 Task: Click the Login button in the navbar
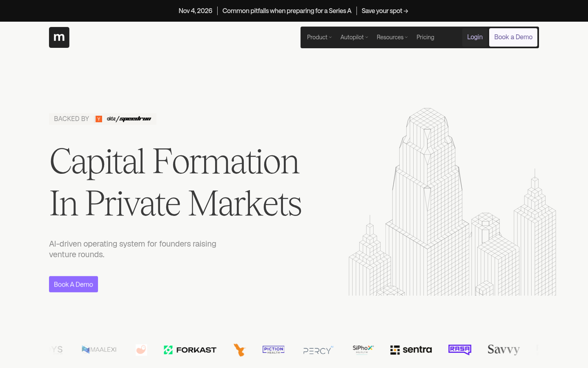click(475, 37)
